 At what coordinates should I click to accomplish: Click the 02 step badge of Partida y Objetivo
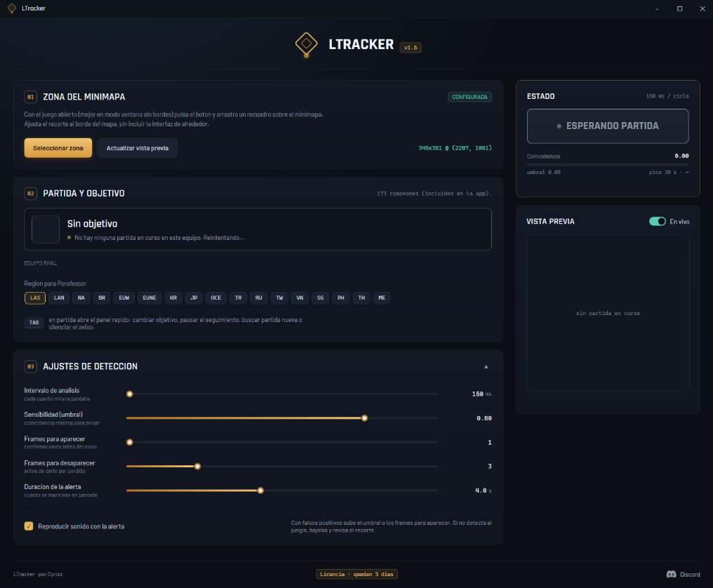(30, 193)
